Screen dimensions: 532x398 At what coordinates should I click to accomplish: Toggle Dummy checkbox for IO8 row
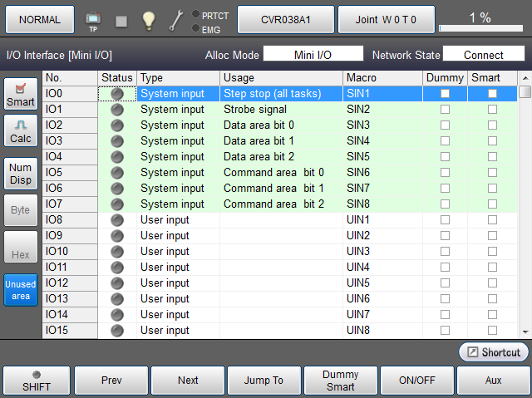point(445,220)
